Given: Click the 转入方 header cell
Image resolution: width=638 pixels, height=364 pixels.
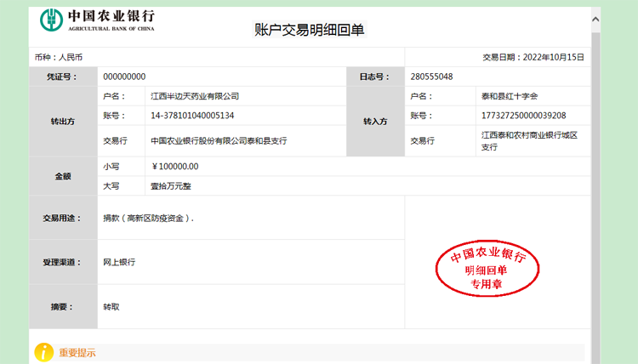Looking at the screenshot, I should tap(375, 122).
